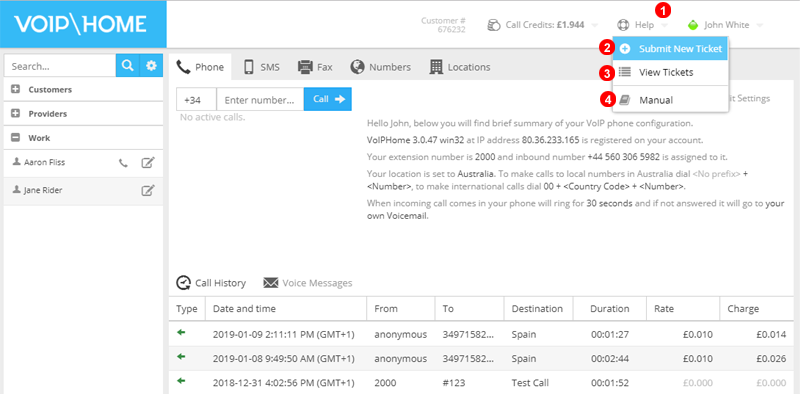
Task: Open the Locations tab
Action: (460, 67)
